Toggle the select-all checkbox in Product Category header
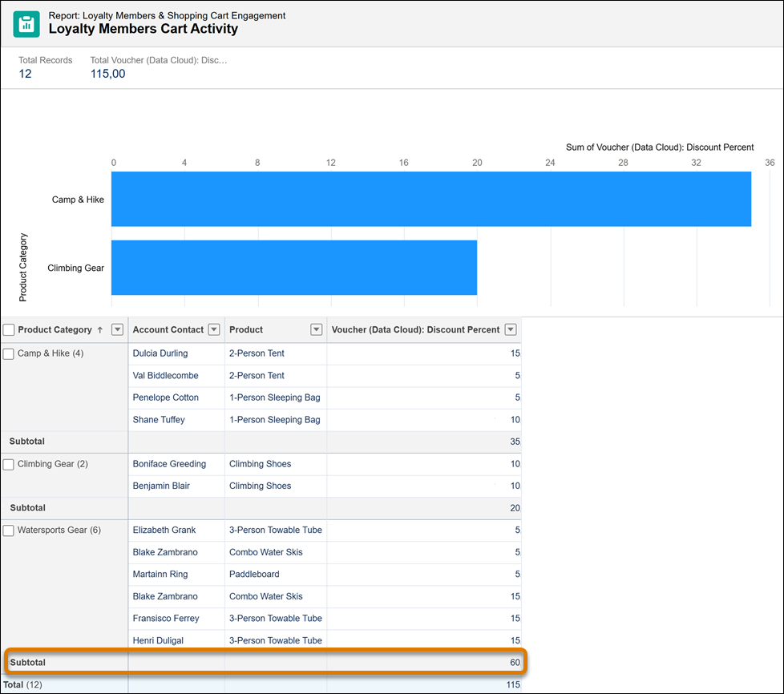 click(9, 330)
